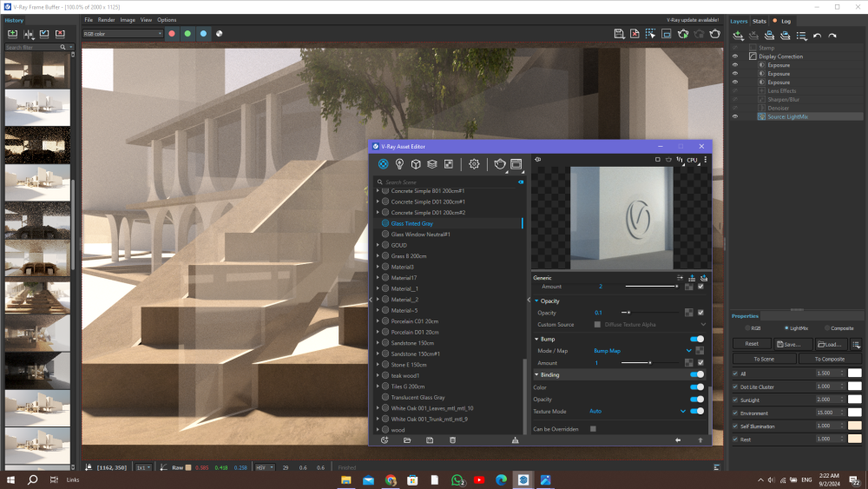Screen dimensions: 868x489
Task: Uncheck the SunLight light mix checkbox
Action: click(736, 400)
